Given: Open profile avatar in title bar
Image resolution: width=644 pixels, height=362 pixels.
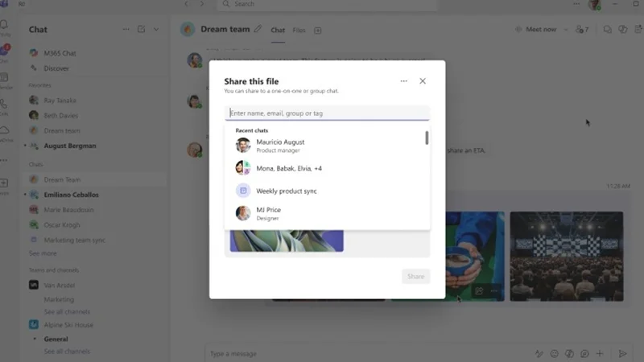Looking at the screenshot, I should (x=594, y=5).
